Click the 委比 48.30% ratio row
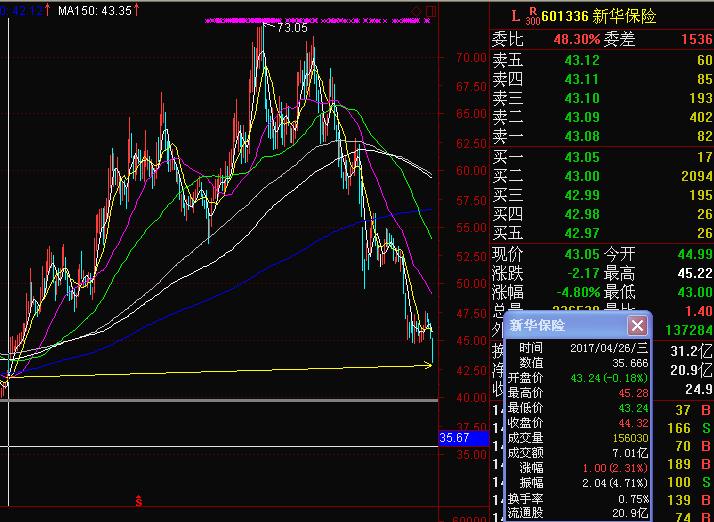 pyautogui.click(x=602, y=39)
